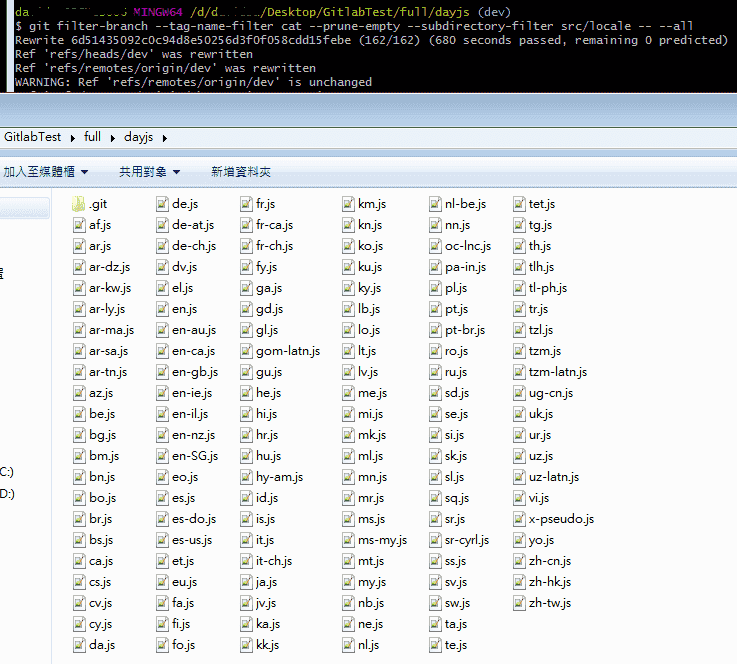Screen dimensions: 737x664
Task: Go to the full folder breadcrumb
Action: 93,137
